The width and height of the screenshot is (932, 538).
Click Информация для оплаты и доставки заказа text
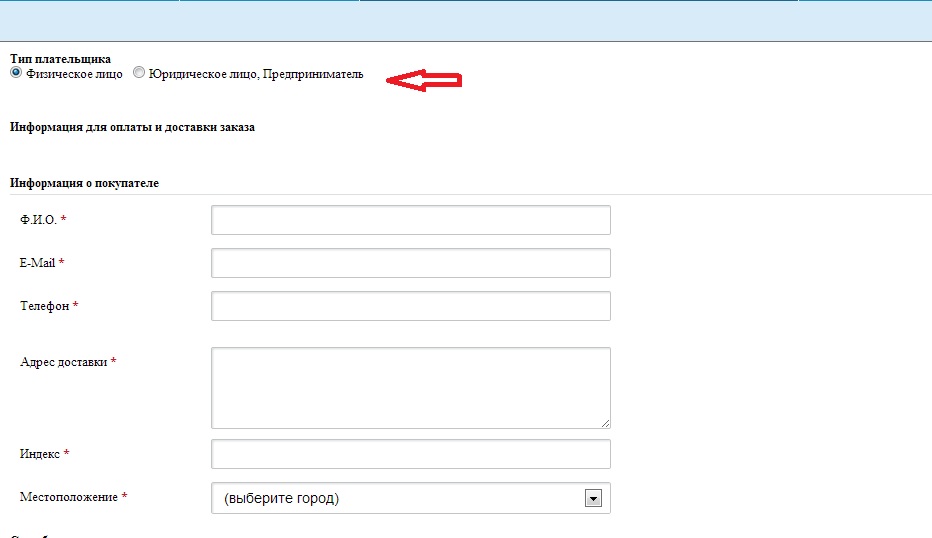click(x=133, y=127)
